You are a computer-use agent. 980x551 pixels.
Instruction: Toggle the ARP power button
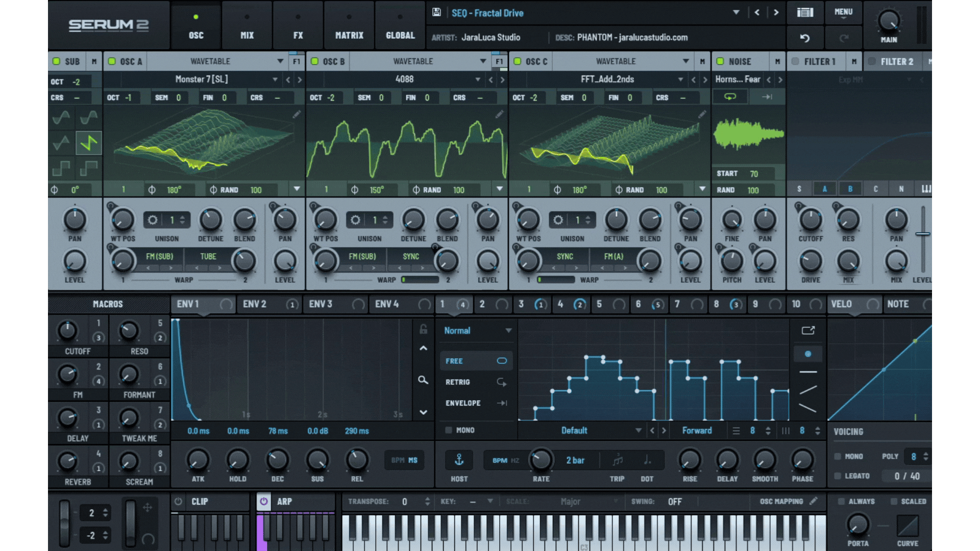(x=263, y=502)
